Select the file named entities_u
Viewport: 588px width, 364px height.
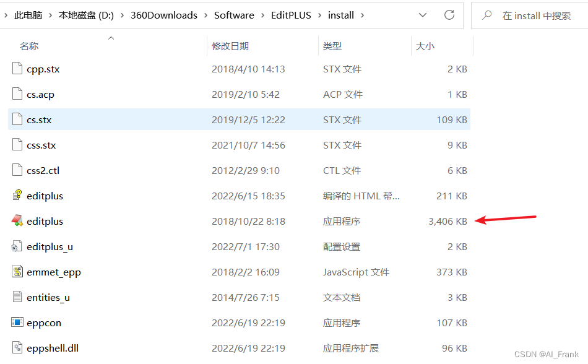48,298
